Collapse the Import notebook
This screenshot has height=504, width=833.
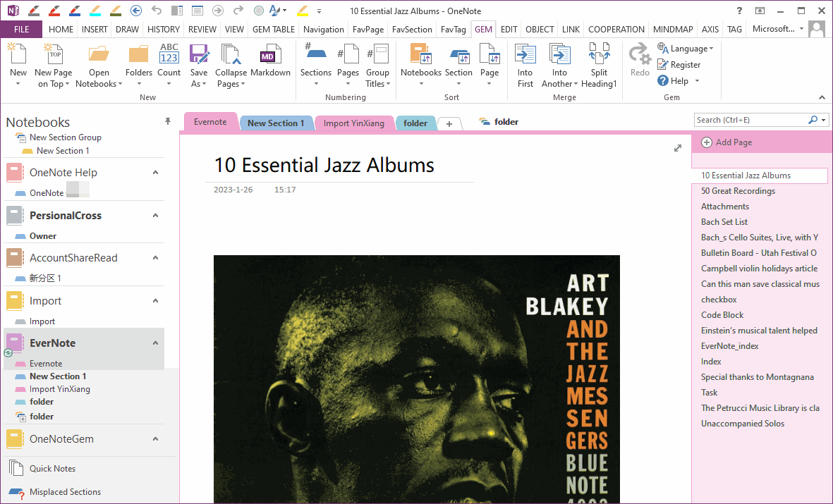coord(156,300)
